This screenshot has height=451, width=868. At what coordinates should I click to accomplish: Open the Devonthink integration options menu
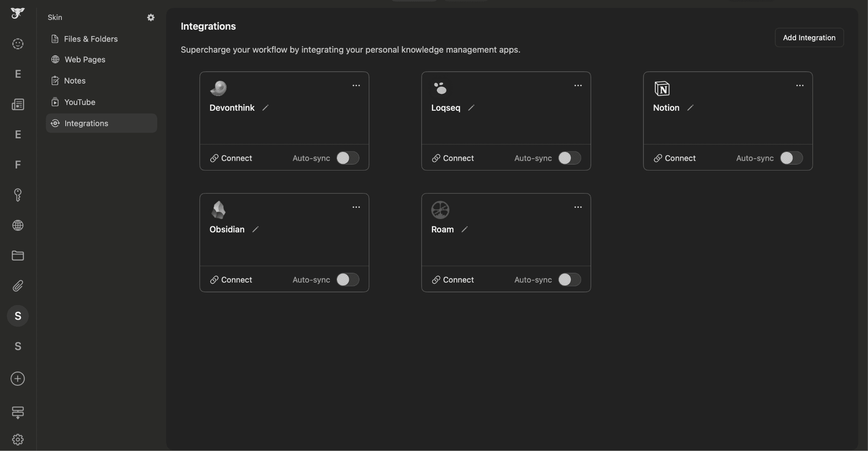pos(356,85)
